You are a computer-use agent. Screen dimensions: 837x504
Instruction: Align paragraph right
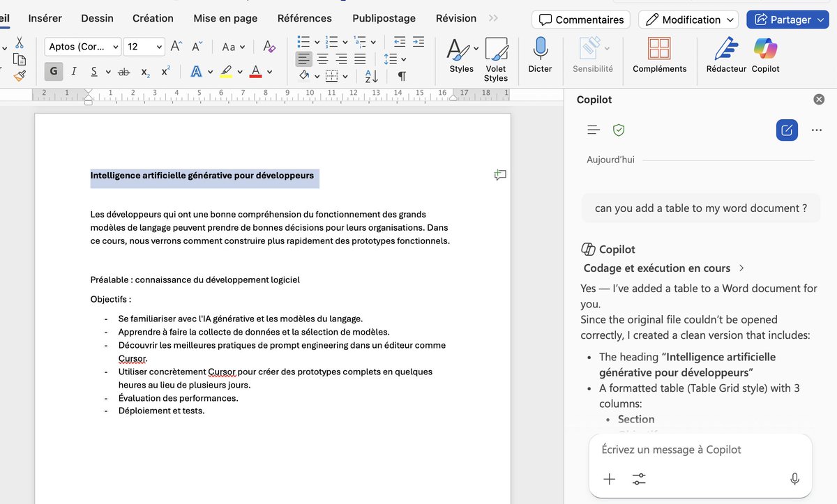(341, 59)
